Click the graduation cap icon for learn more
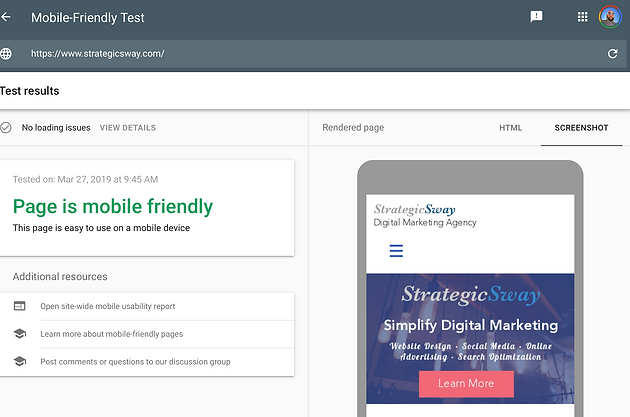The width and height of the screenshot is (630, 417). [20, 333]
